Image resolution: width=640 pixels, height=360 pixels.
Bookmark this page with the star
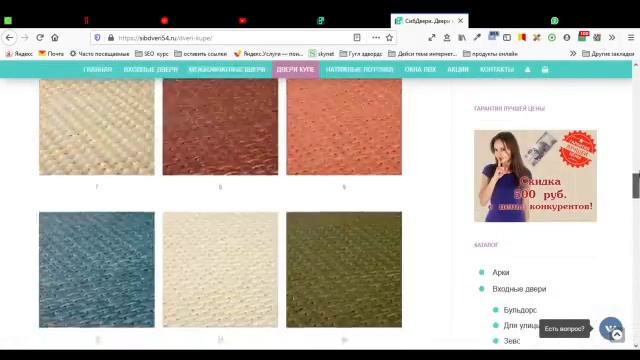(x=389, y=38)
